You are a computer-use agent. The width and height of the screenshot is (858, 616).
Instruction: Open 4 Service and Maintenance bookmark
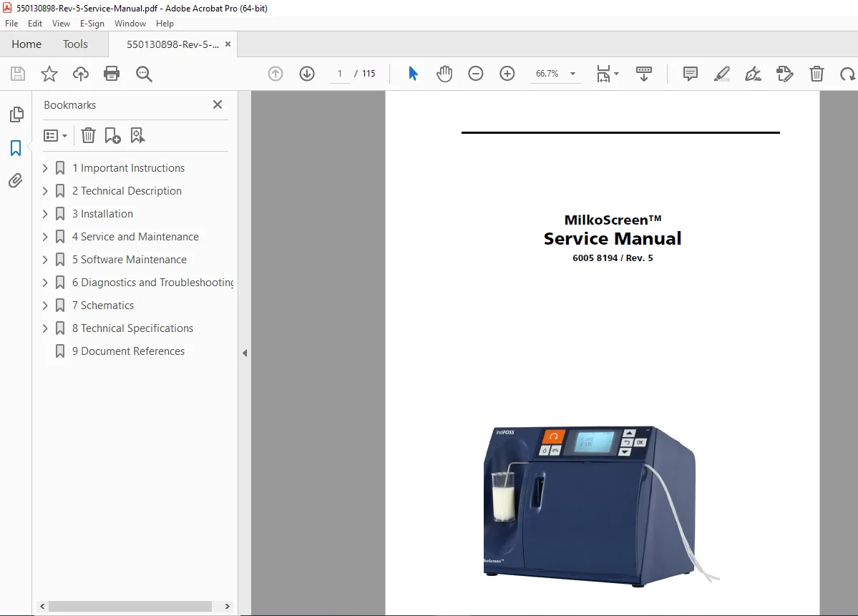pos(135,237)
